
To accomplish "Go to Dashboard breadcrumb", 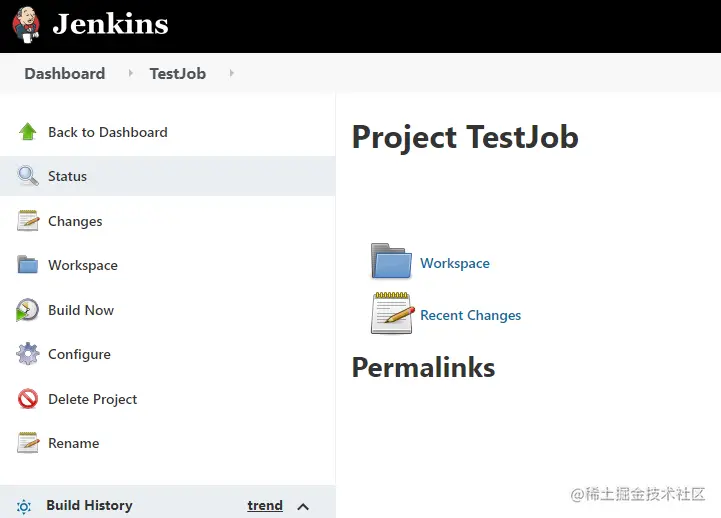I will pos(65,74).
